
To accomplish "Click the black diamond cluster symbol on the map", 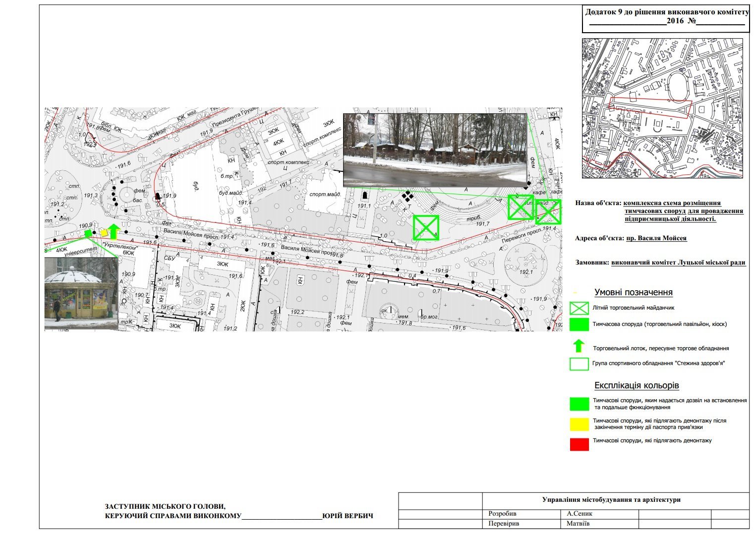I will 407,196.
